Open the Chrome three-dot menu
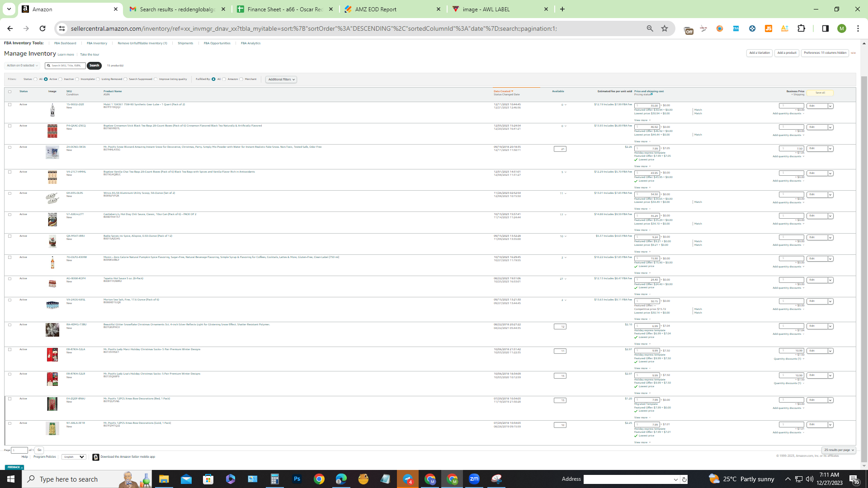Screen dimensions: 868x488 858,28
